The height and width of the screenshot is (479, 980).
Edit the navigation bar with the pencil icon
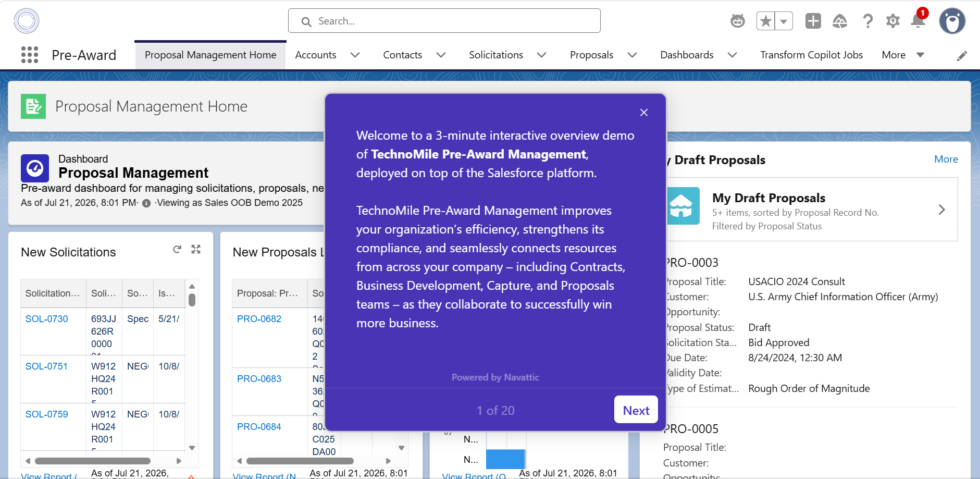point(962,56)
